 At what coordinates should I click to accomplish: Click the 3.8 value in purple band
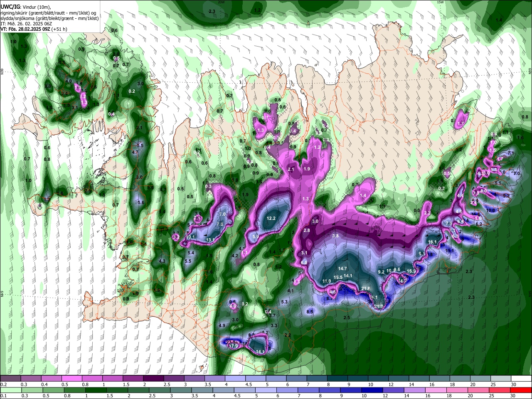tap(335, 236)
